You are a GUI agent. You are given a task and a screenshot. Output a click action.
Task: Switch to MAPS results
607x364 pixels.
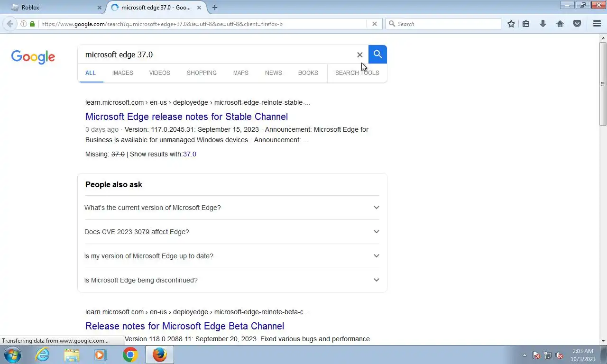tap(241, 73)
